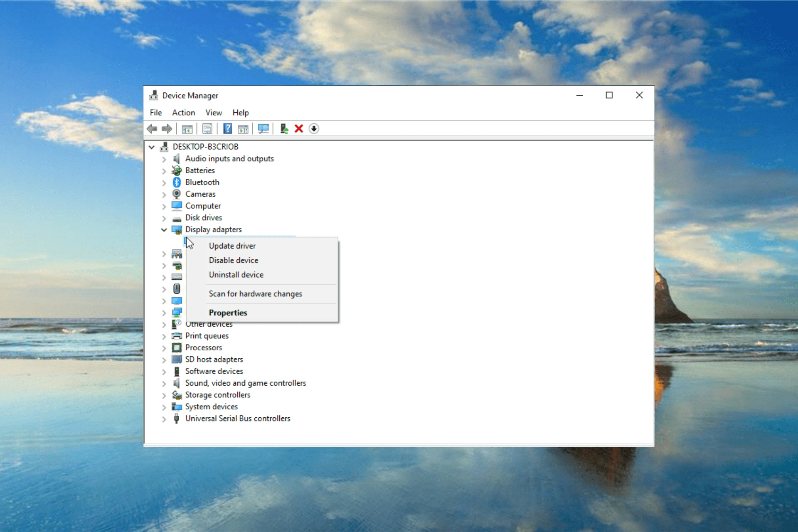Click the Scan for hardware changes monitor icon
Screen dimensions: 798x532
coord(263,129)
